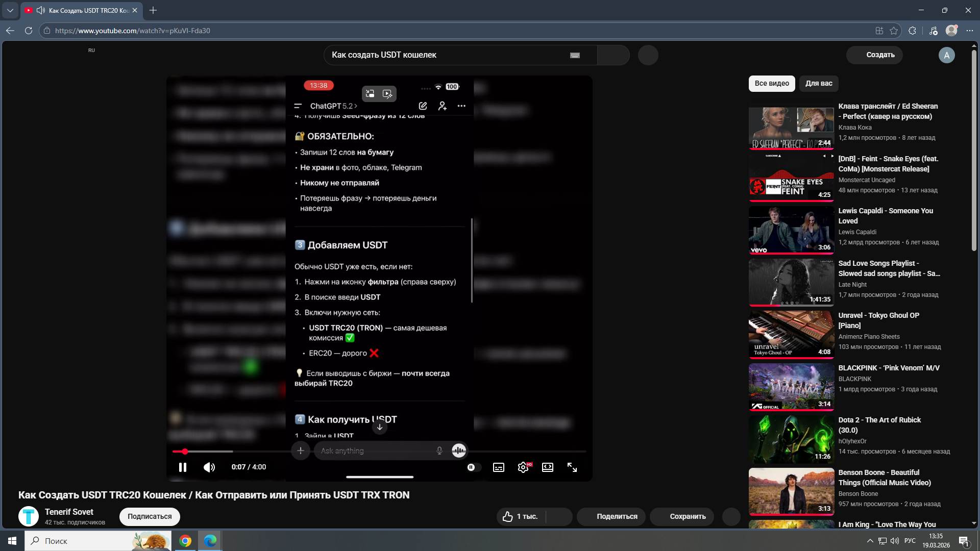The image size is (980, 551).
Task: Click the "Подписаться" subscribe button
Action: [x=150, y=516]
